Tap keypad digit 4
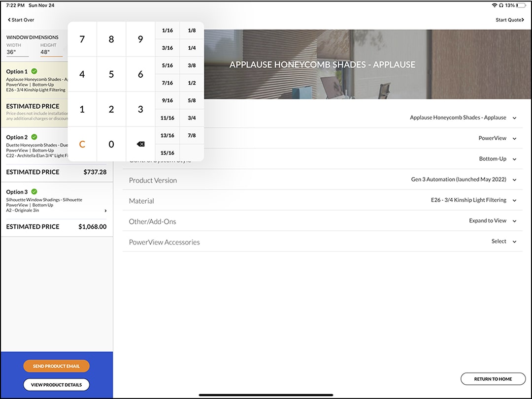The width and height of the screenshot is (532, 399). coord(82,74)
